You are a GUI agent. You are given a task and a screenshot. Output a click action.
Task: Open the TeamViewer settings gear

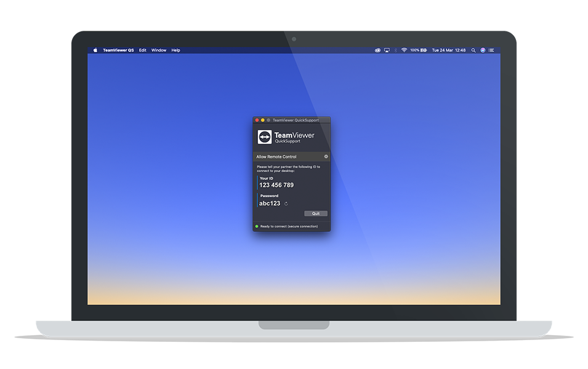(326, 157)
